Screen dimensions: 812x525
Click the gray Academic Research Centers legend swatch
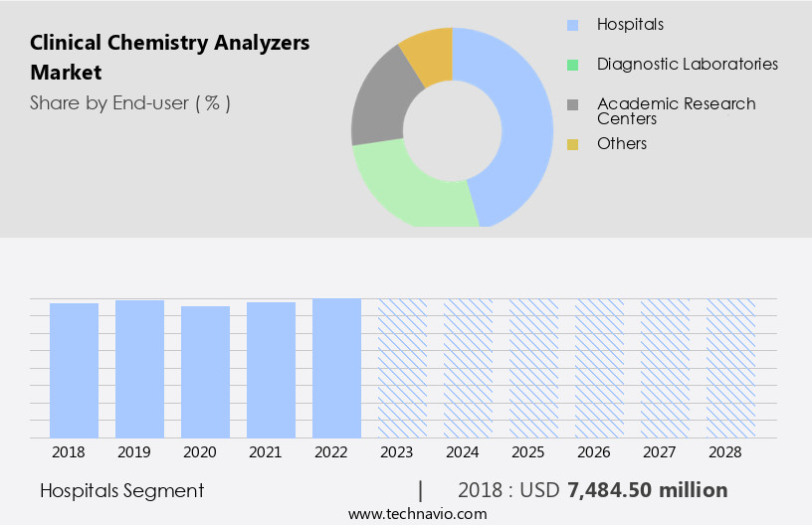[x=572, y=104]
